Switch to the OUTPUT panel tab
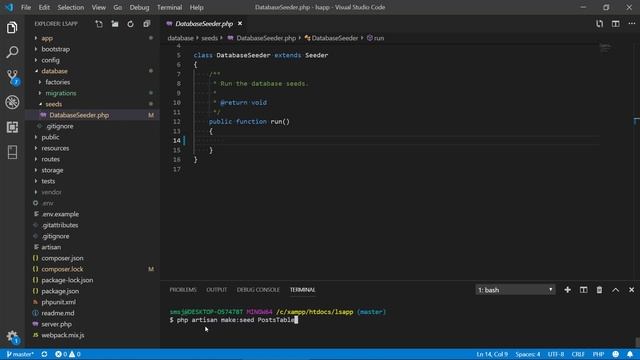Image resolution: width=640 pixels, height=360 pixels. coord(216,290)
